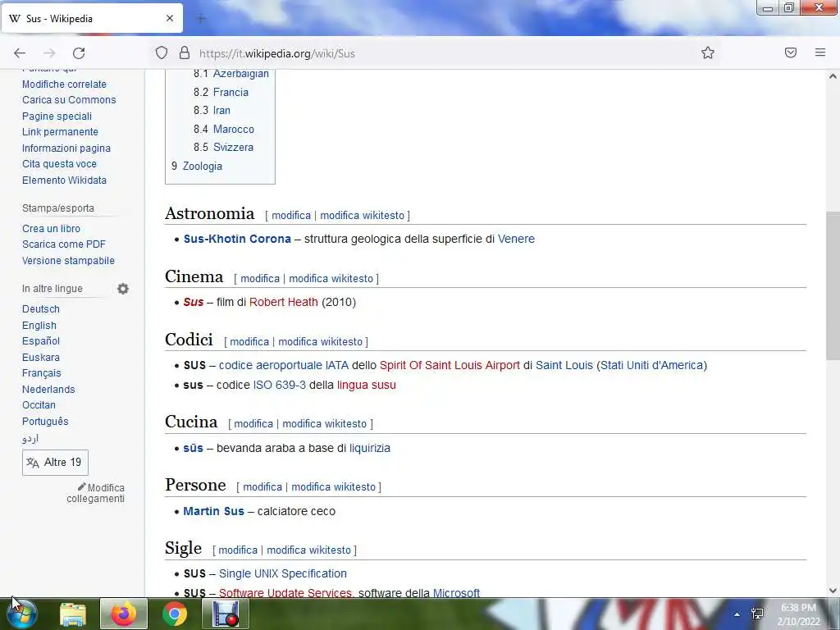
Task: Open Single UNIX Specification link
Action: click(283, 573)
